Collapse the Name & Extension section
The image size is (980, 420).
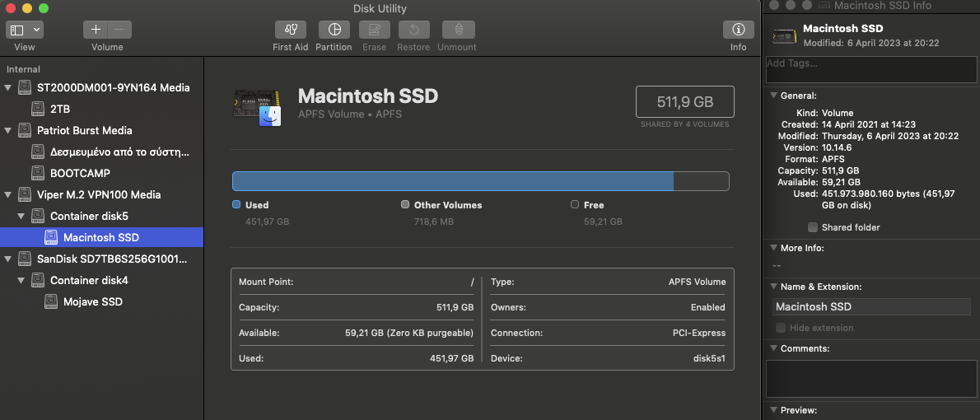pyautogui.click(x=774, y=287)
